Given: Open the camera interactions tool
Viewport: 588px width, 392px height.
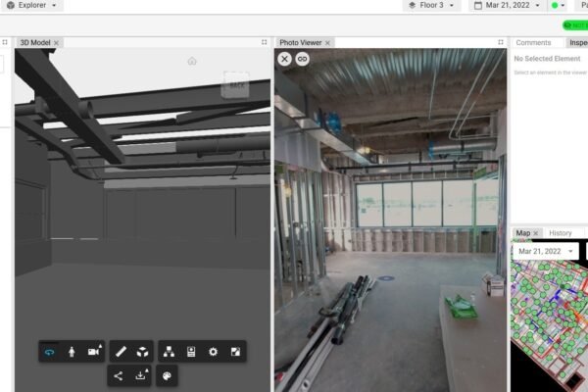Looking at the screenshot, I should (x=94, y=351).
